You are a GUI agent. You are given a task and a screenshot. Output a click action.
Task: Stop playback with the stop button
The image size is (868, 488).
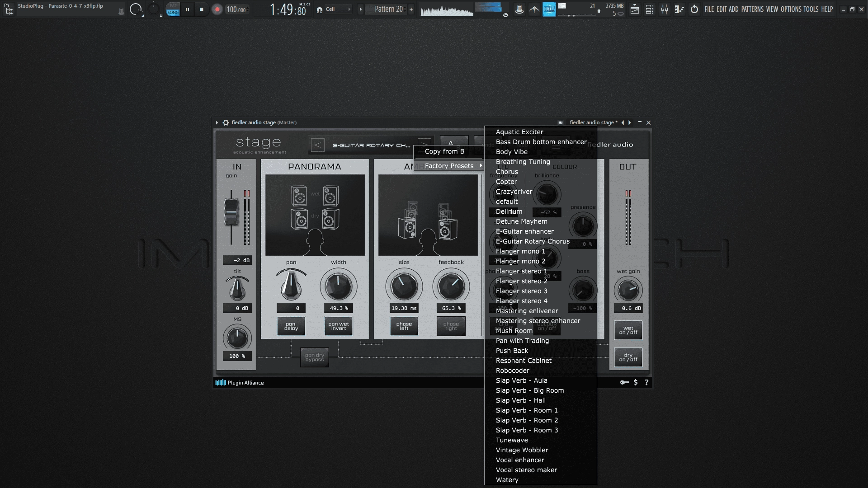202,9
